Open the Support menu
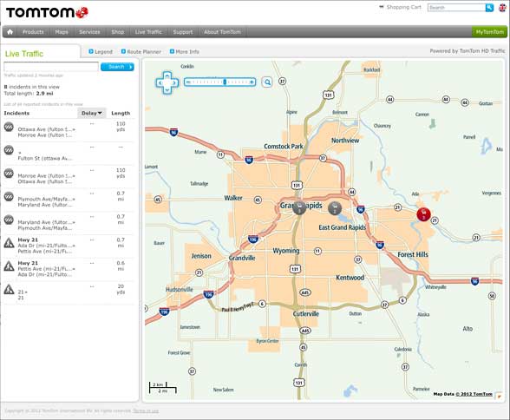 [x=183, y=32]
